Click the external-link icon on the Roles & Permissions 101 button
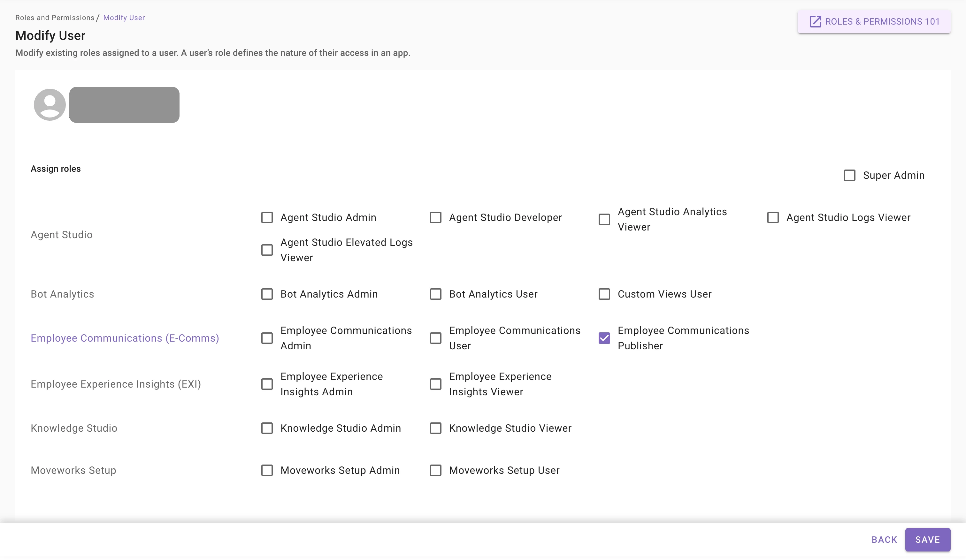Image resolution: width=966 pixels, height=560 pixels. (815, 21)
